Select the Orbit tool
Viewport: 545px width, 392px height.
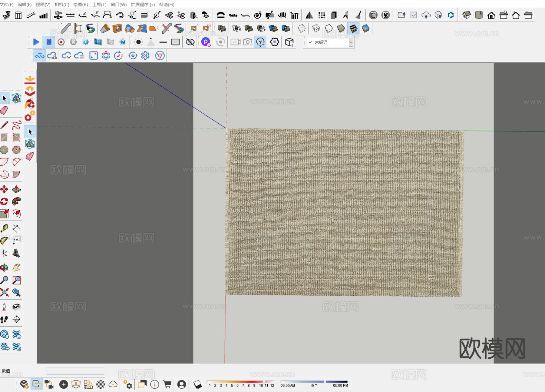click(x=4, y=268)
